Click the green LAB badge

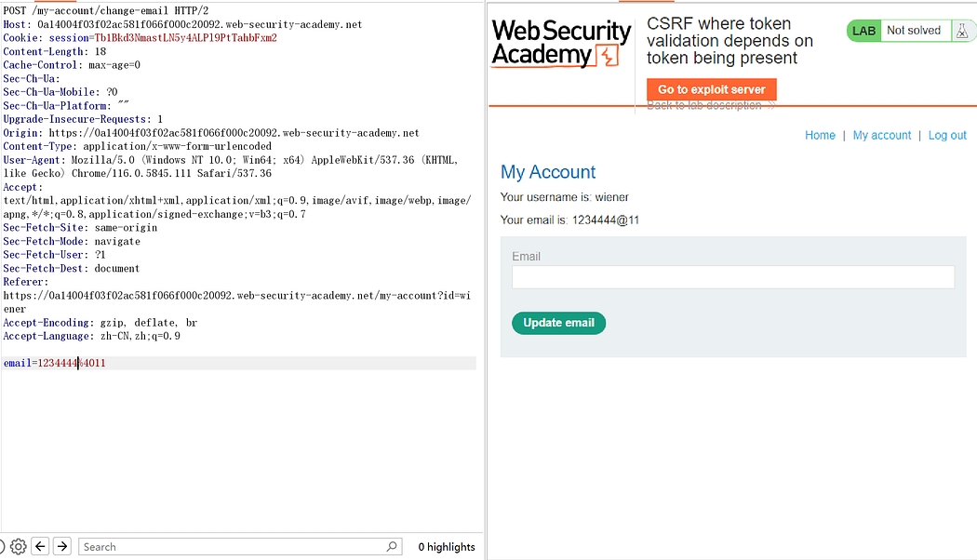(863, 31)
